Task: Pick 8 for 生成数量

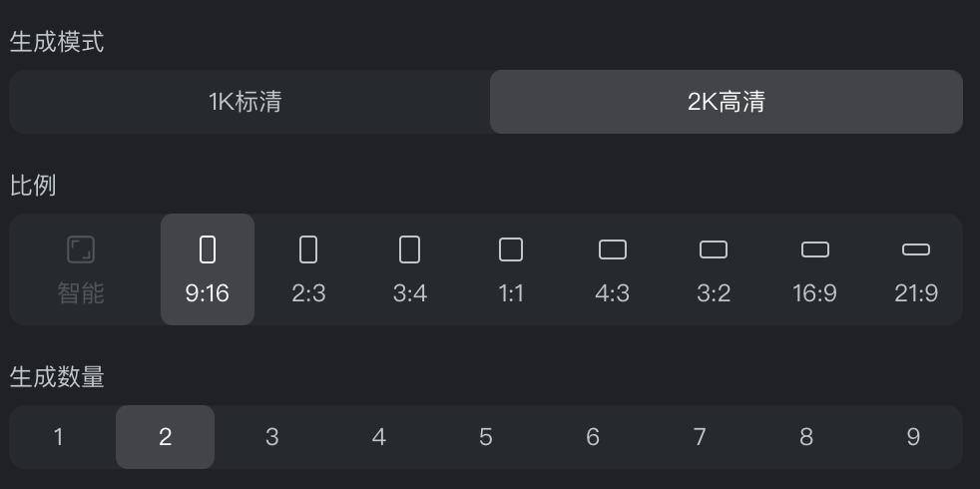Action: point(806,437)
